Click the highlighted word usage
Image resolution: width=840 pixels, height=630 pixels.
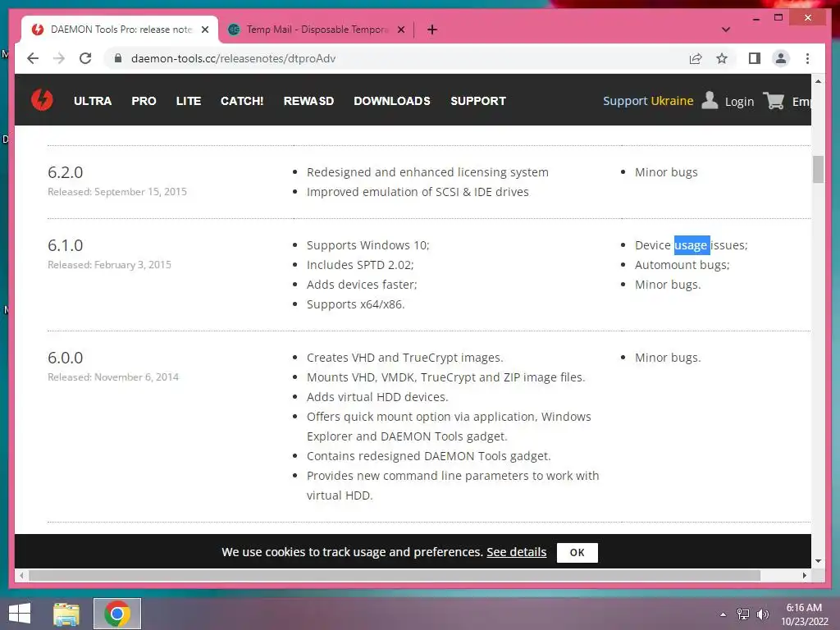click(691, 245)
